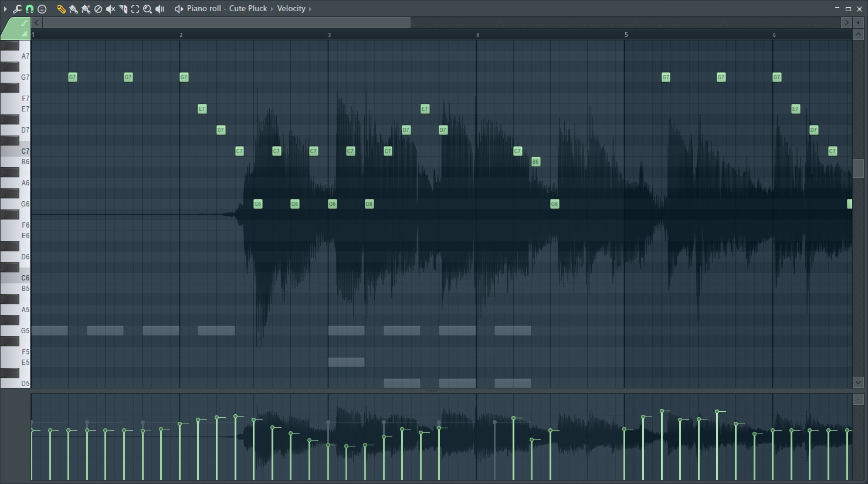Select the first G7 note in bar 1
Image resolution: width=868 pixels, height=484 pixels.
coord(72,77)
